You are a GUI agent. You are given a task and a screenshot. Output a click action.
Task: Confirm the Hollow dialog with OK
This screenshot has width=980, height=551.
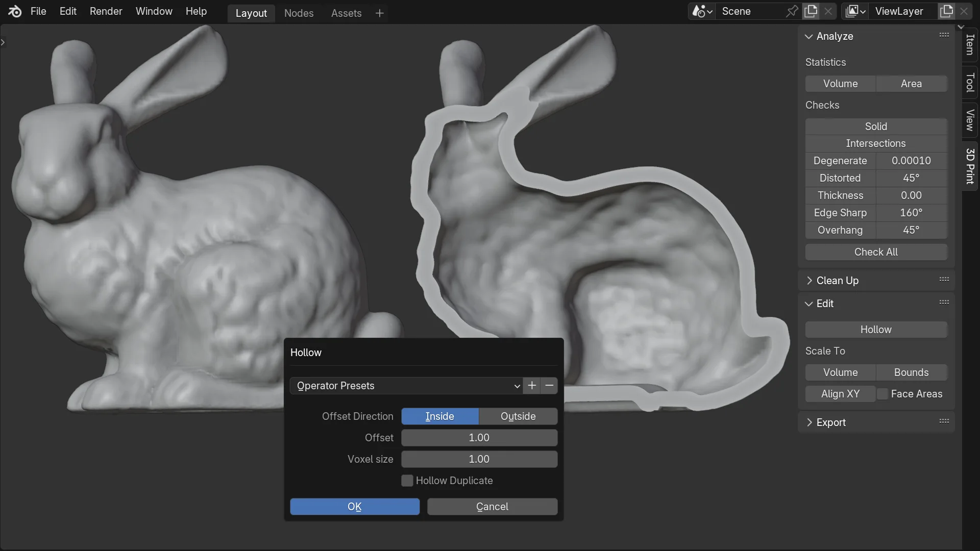coord(354,506)
